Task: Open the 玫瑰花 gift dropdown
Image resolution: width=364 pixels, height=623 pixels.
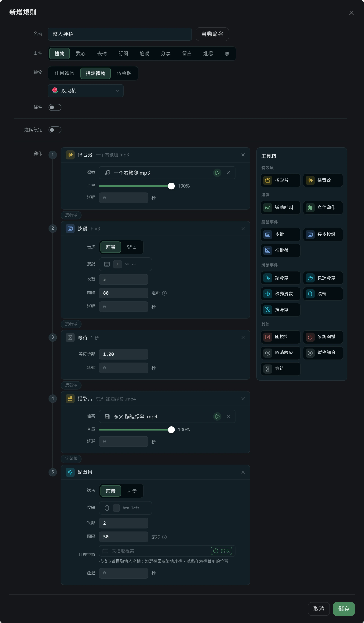Action: pos(86,91)
